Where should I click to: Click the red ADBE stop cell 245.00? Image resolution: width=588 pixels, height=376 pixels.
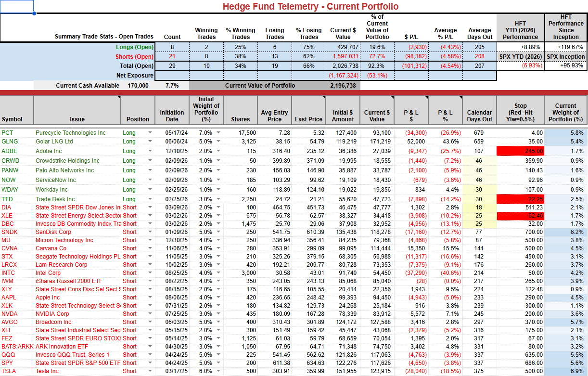click(x=520, y=151)
